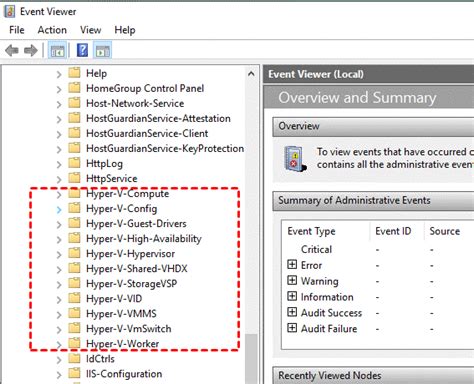Expand the Hyper-V-Worker node
This screenshot has width=474, height=384.
[x=59, y=345]
